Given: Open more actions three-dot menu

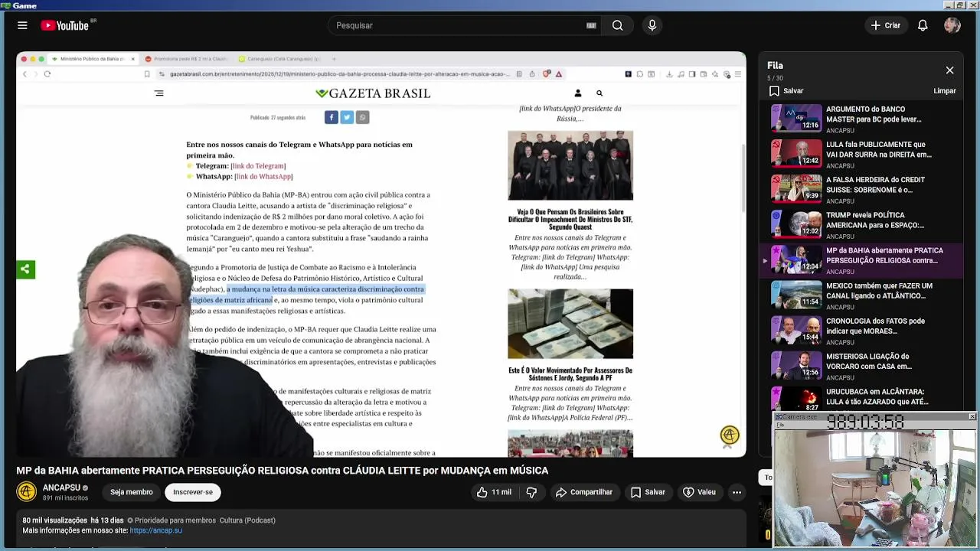Looking at the screenshot, I should click(737, 492).
